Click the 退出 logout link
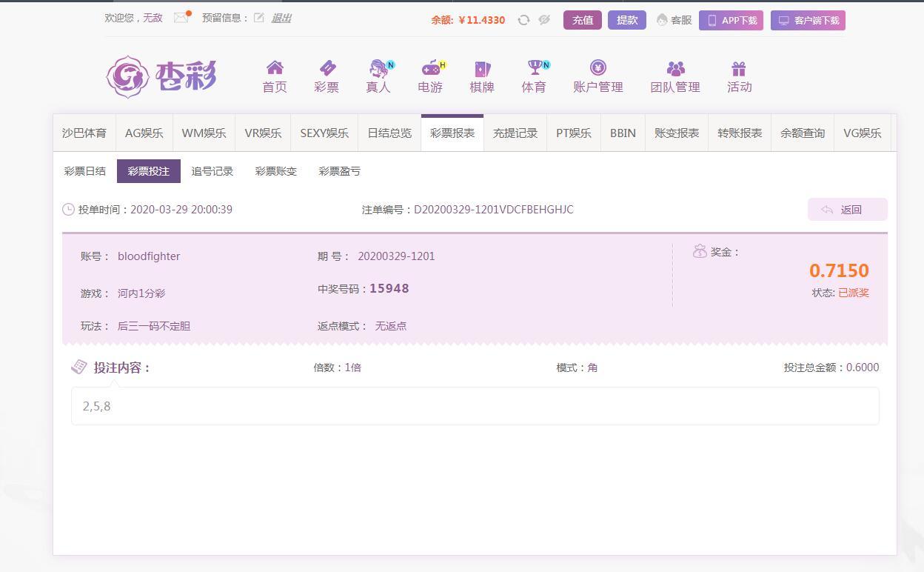Image resolution: width=924 pixels, height=572 pixels. [x=281, y=18]
